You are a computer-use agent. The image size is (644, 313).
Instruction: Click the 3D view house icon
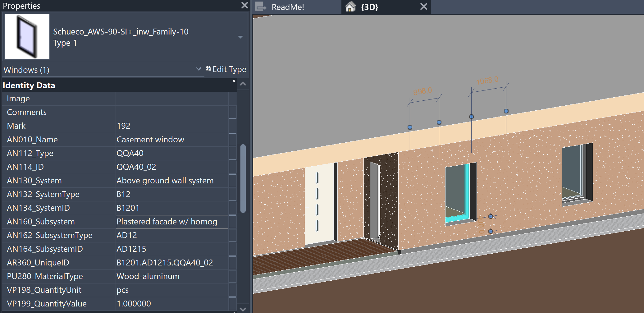click(x=350, y=7)
